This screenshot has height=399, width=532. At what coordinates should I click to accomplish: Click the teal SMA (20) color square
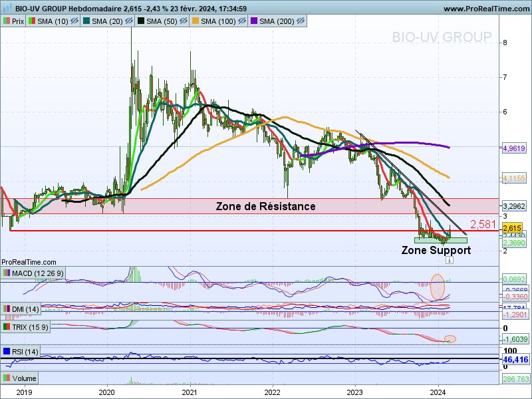[x=86, y=21]
